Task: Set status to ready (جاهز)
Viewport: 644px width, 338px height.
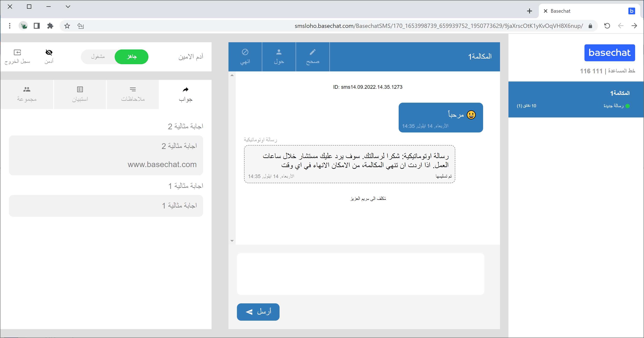Action: [x=132, y=57]
